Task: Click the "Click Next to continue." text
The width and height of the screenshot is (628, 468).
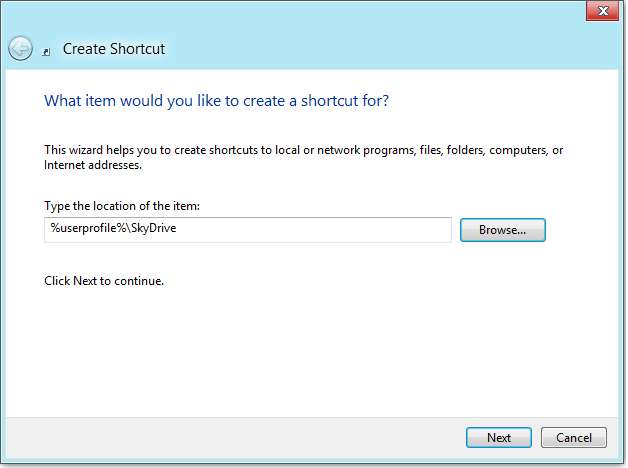Action: [104, 281]
